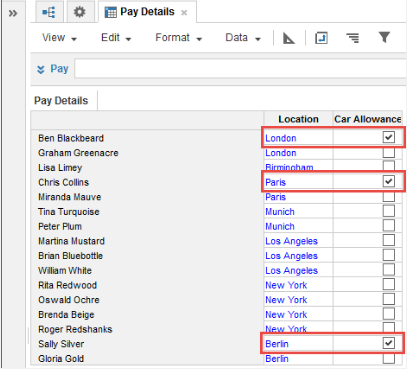The image size is (407, 369).
Task: Check Car Allowance for Tina Turquoise
Action: [x=389, y=211]
